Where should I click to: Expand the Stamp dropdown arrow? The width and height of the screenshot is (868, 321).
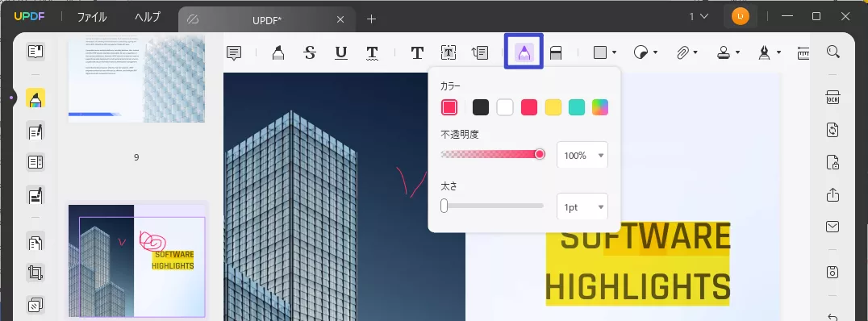(x=738, y=53)
